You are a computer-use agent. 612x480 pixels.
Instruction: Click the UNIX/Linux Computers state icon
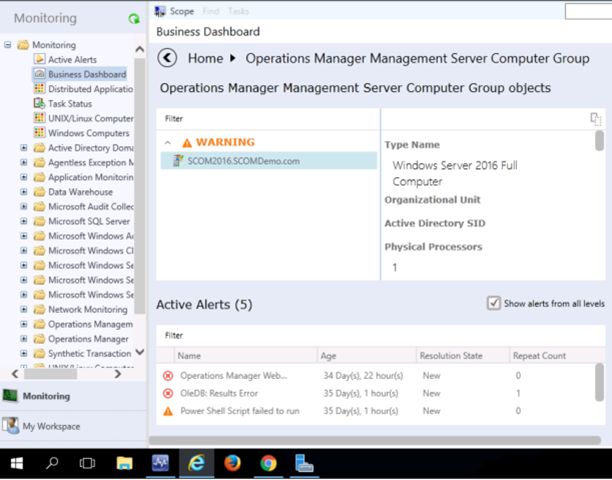coord(39,118)
